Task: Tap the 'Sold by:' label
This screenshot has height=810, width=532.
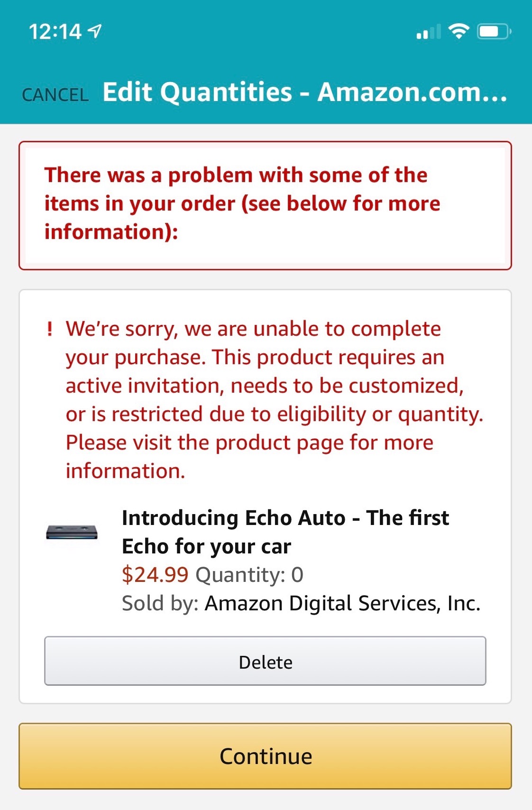Action: click(160, 603)
